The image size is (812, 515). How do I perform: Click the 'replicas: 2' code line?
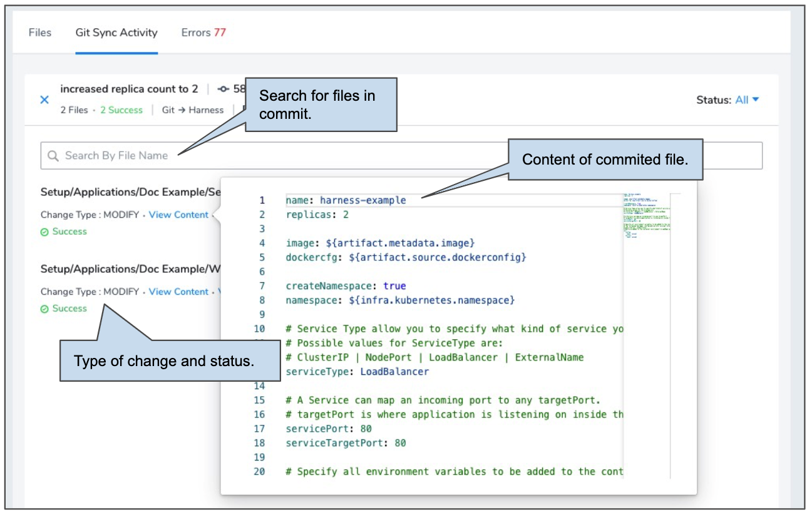[317, 215]
